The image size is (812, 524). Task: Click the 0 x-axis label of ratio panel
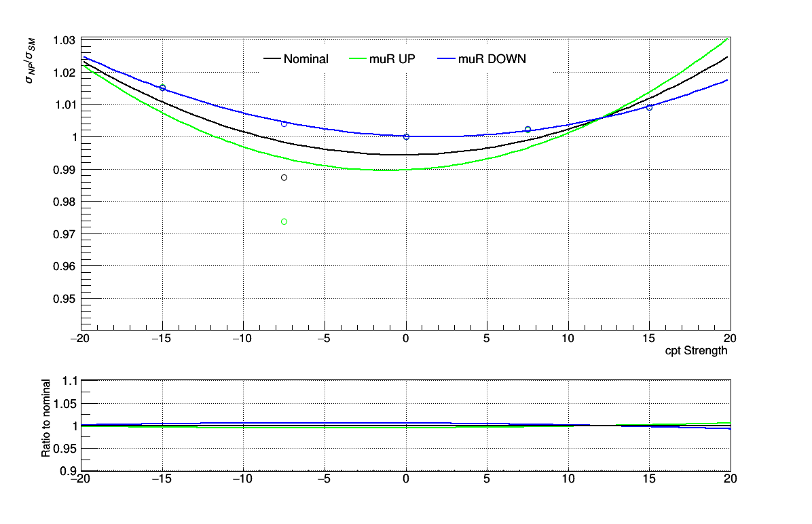(406, 479)
